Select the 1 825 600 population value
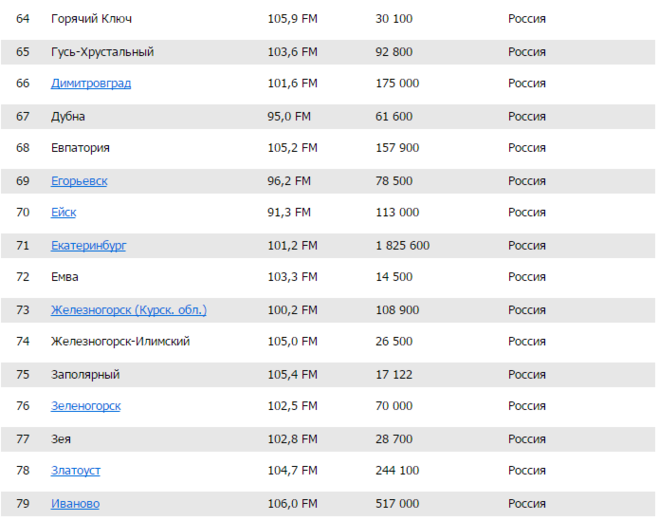 pos(403,245)
